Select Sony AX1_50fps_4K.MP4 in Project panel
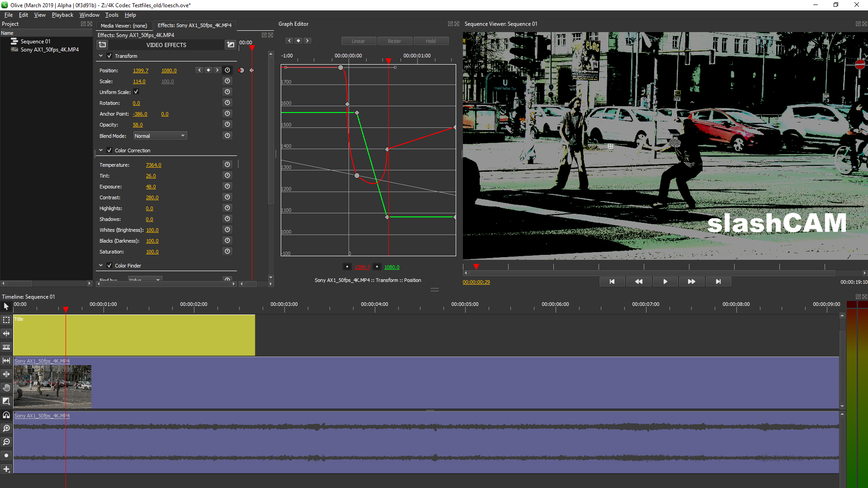The height and width of the screenshot is (488, 868). (x=49, y=50)
